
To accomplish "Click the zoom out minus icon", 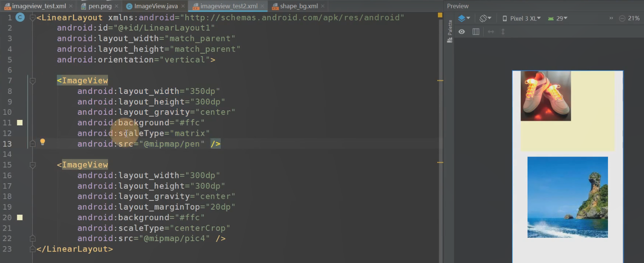I will [x=622, y=18].
